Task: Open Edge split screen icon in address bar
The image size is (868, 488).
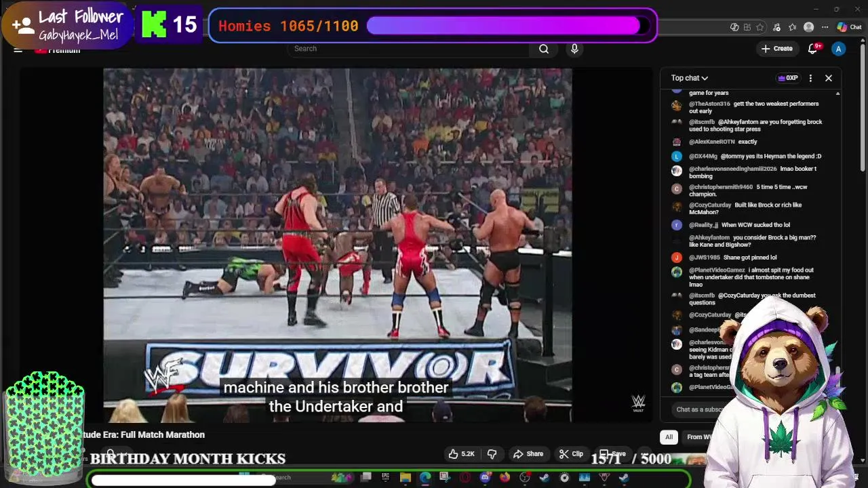Action: (x=747, y=27)
